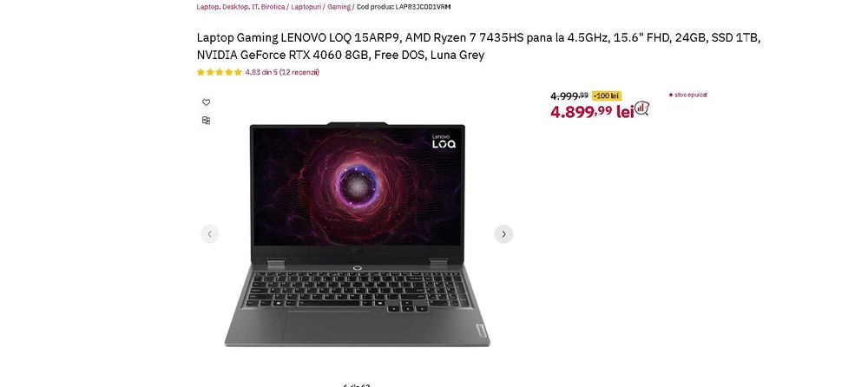
Task: Navigate to 'Laptopuri' breadcrumb category
Action: point(306,7)
